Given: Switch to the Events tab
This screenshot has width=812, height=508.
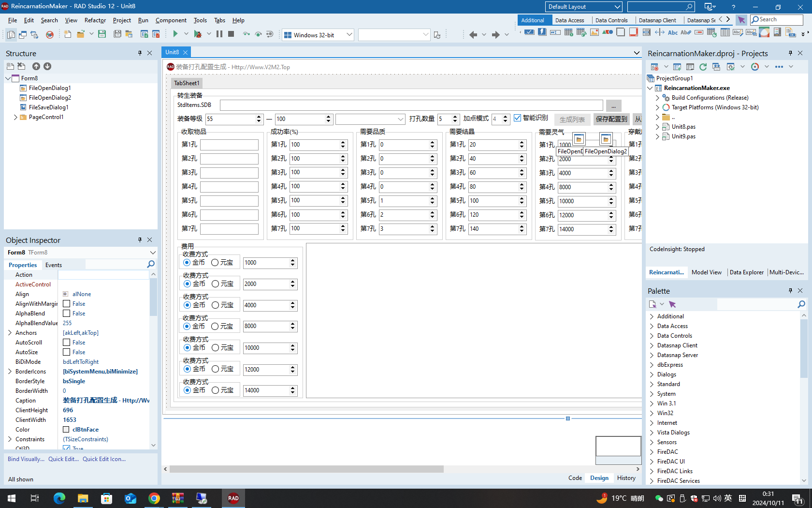Looking at the screenshot, I should (x=54, y=265).
